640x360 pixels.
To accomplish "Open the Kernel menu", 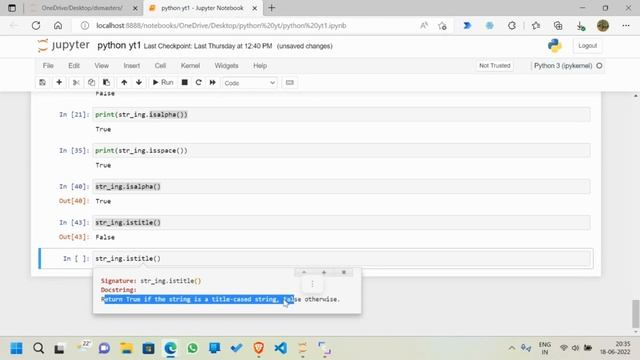I will [x=190, y=66].
